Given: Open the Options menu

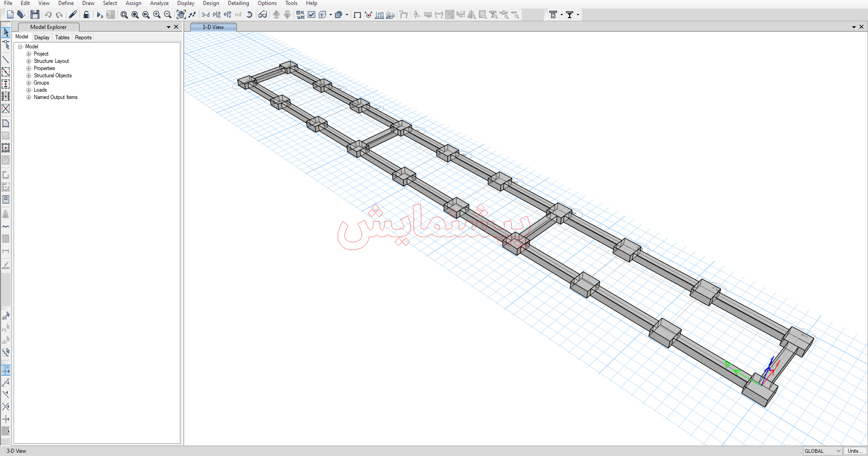Looking at the screenshot, I should click(x=267, y=3).
